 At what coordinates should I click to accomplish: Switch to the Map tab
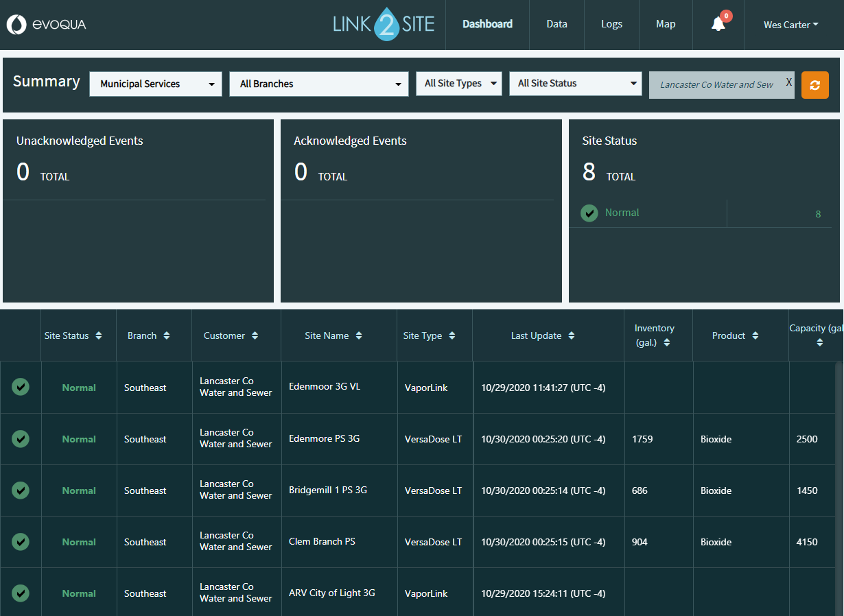point(666,24)
